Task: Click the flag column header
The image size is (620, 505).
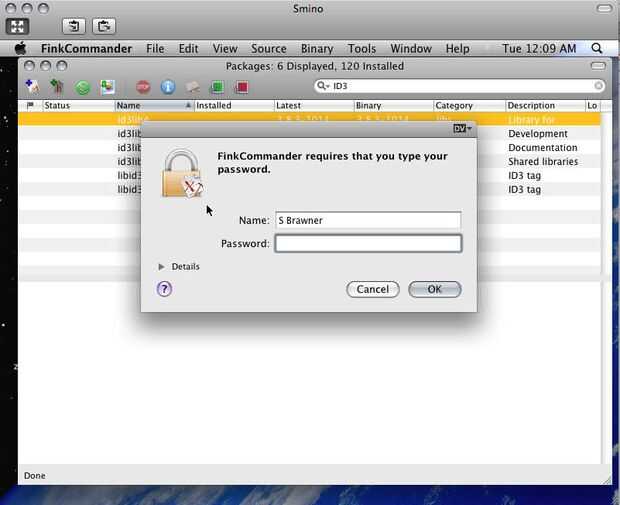Action: tap(30, 106)
